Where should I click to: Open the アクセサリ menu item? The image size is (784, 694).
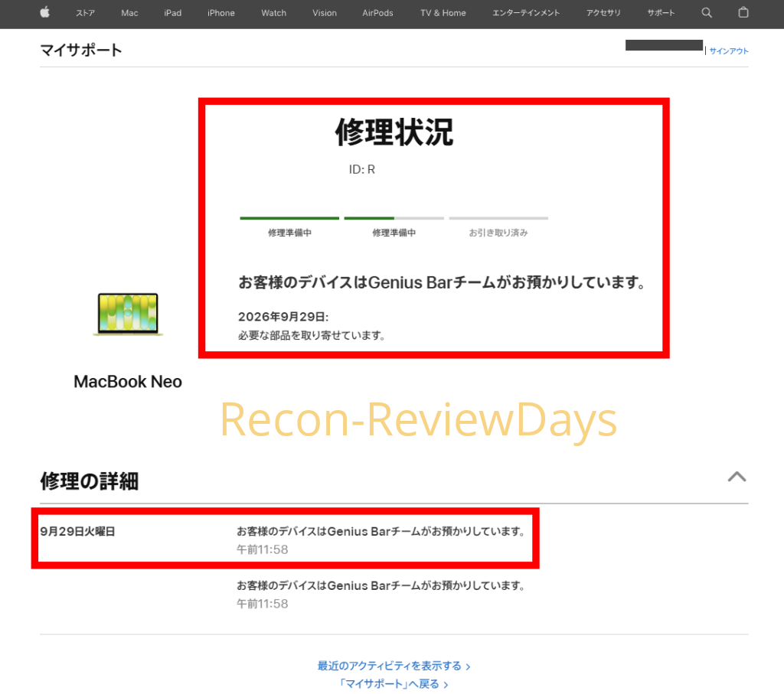point(603,13)
